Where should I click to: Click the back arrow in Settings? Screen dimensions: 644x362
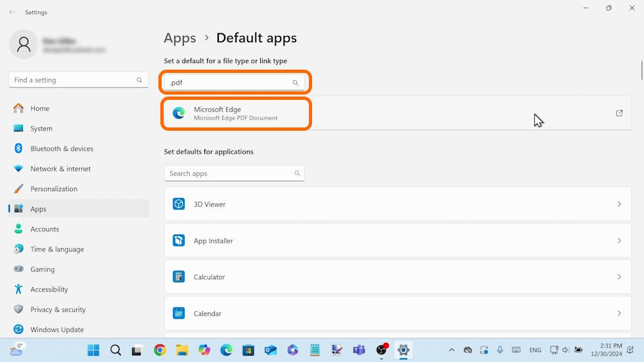pyautogui.click(x=12, y=12)
